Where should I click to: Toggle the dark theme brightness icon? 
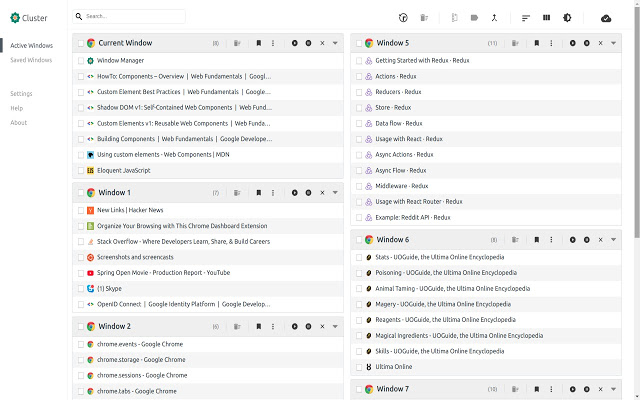click(x=568, y=17)
